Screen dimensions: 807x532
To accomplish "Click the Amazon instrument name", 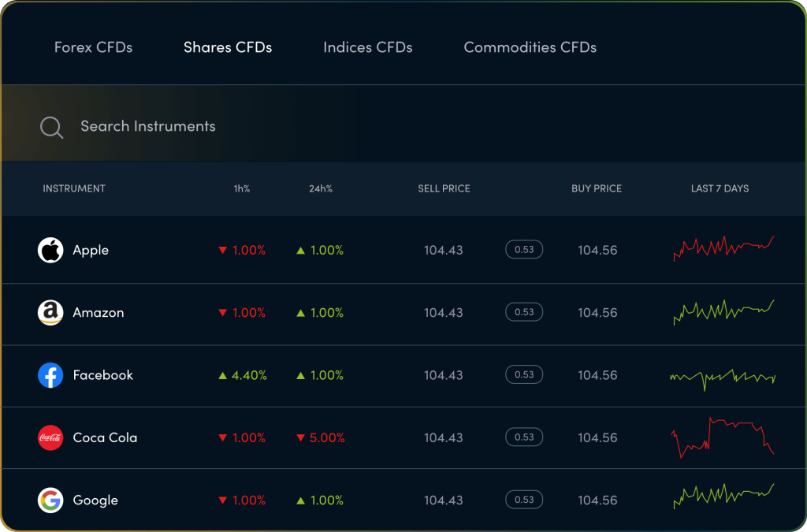I will tap(99, 313).
